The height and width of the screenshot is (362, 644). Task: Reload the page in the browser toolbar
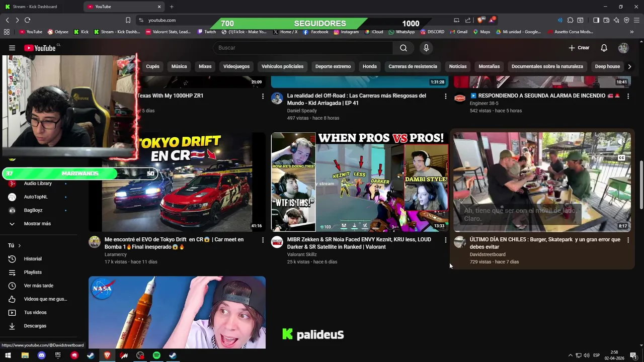pos(27,20)
